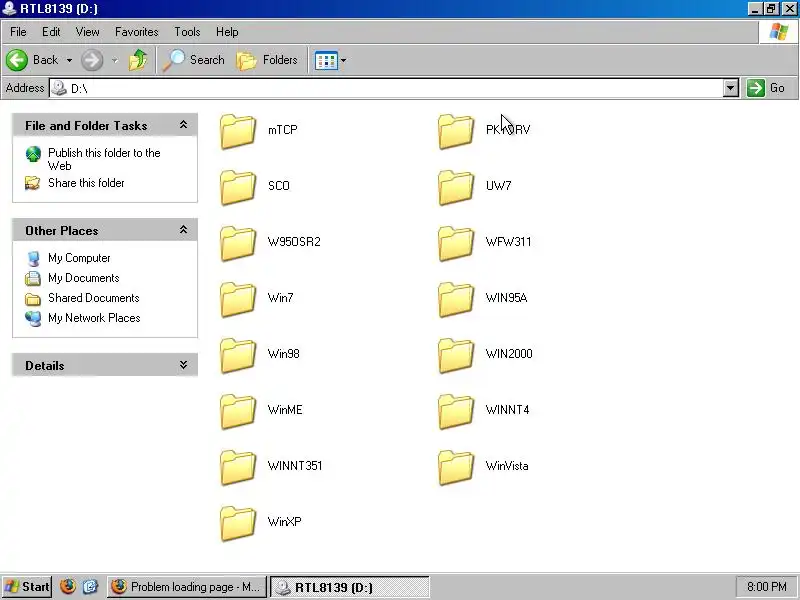Select the Win7 folder icon
Image resolution: width=800 pixels, height=600 pixels.
(238, 299)
